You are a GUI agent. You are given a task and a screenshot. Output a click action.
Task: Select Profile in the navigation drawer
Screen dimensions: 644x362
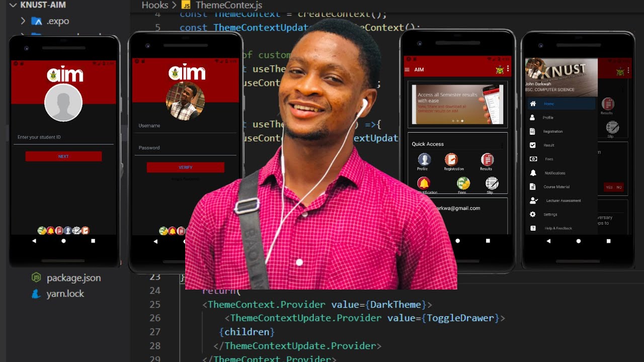(x=561, y=118)
